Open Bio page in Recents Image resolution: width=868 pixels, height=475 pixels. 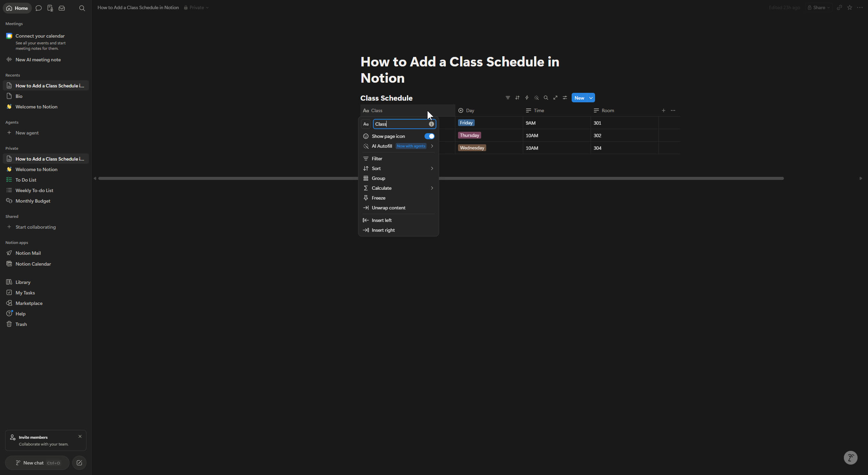coord(45,96)
